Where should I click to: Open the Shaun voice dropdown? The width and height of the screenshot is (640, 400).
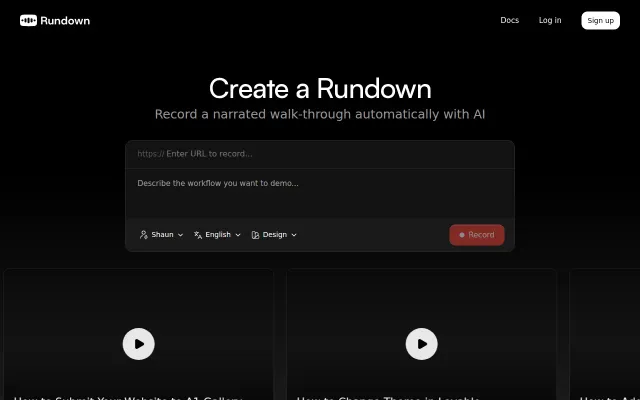click(161, 235)
